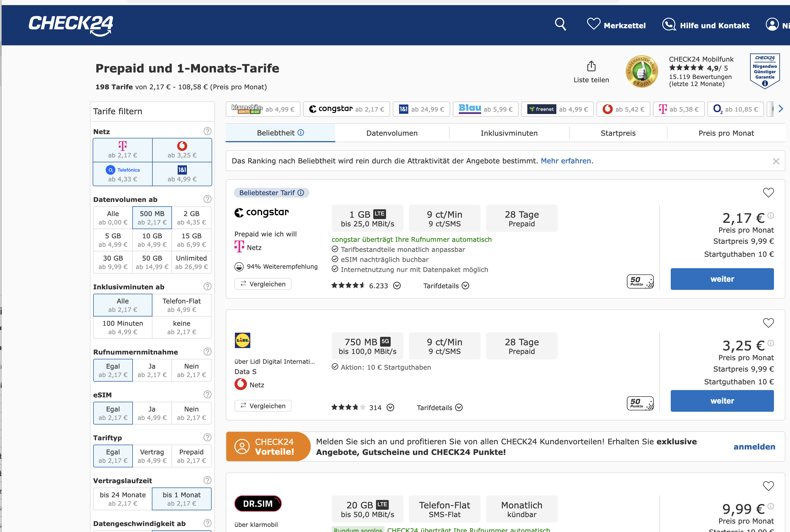Screen dimensions: 790x532
Task: Save the congstar tariff with its heart icon
Action: click(768, 193)
